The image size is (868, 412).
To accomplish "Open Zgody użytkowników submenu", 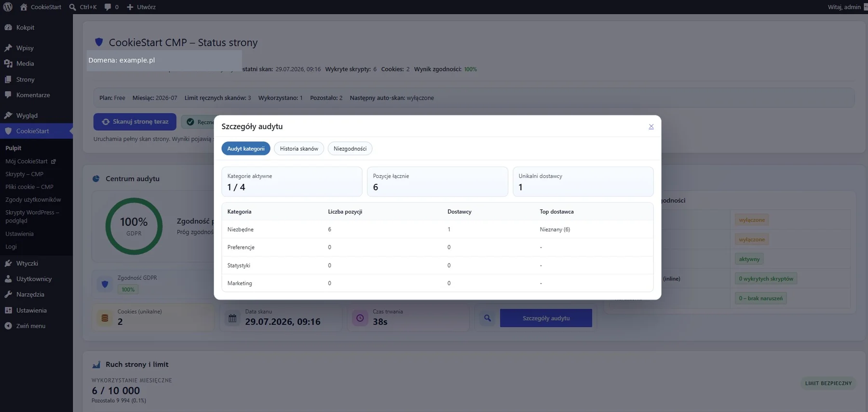I will [x=33, y=200].
